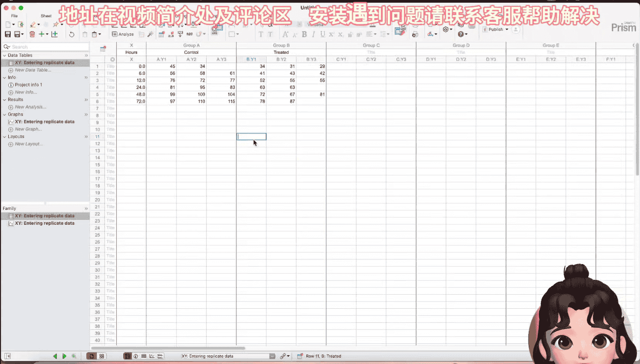Click the clipboard Paste icon
640x364 pixels.
coord(94,34)
